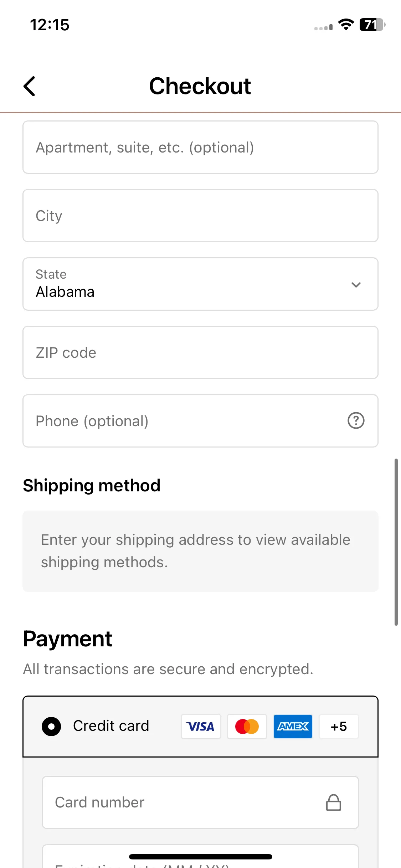Tap the Mastercard logo
Viewport: 401px width, 868px height.
tap(247, 726)
